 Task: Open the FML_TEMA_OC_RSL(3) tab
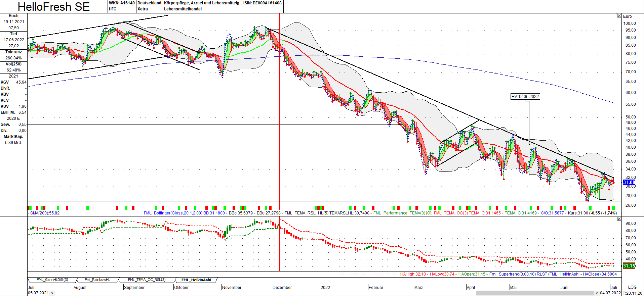pos(147,280)
